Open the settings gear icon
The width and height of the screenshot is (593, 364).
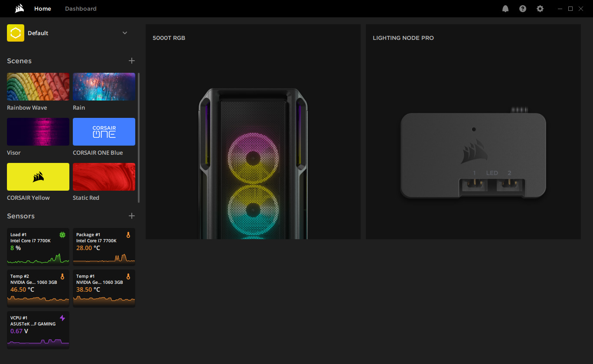click(540, 9)
